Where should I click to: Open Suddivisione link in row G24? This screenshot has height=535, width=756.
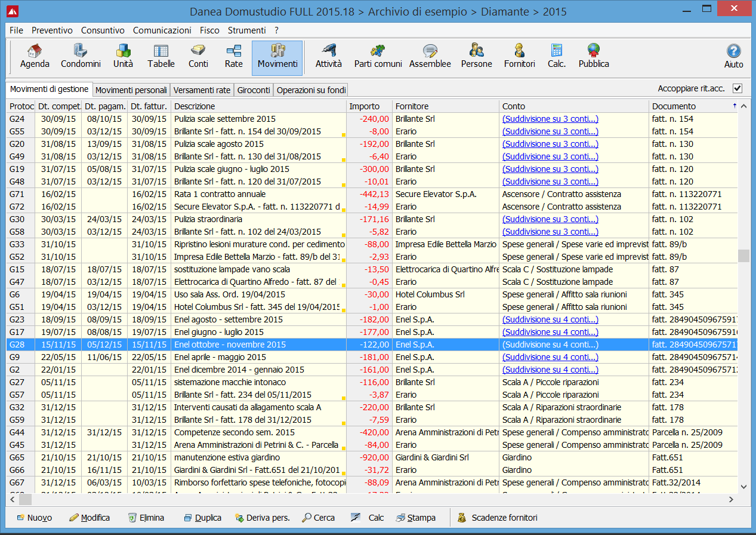pyautogui.click(x=550, y=119)
